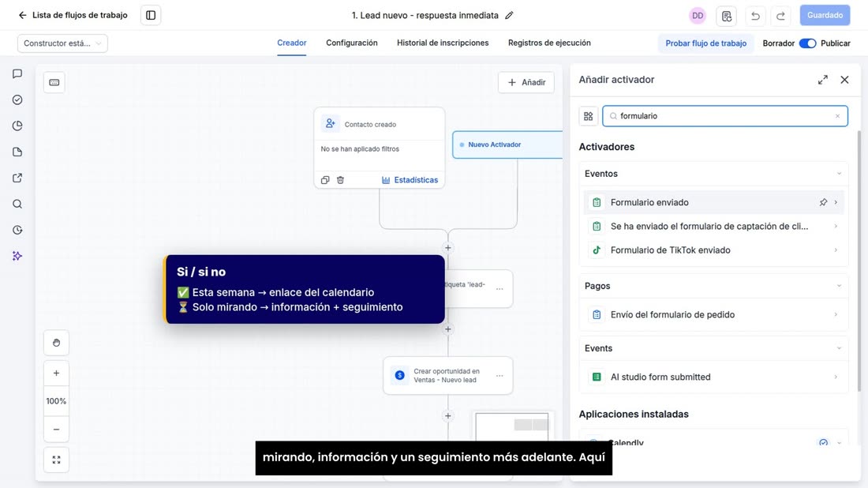Go back to Lista de flujos de trabajo

pos(73,15)
